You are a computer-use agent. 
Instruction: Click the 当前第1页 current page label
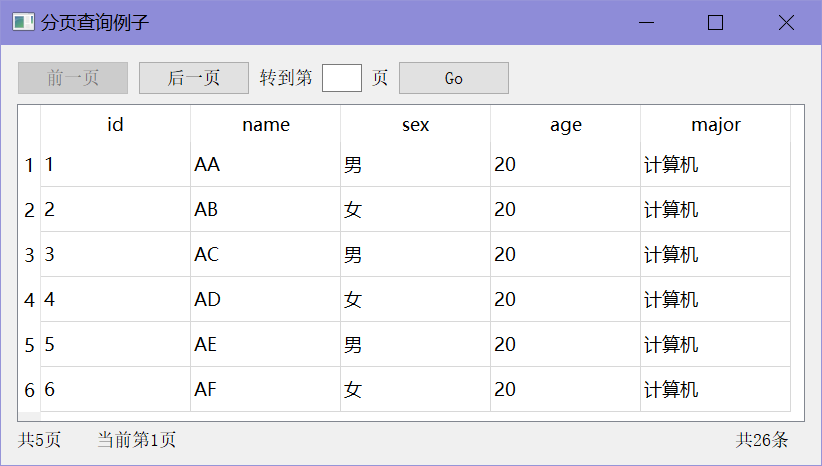(137, 440)
